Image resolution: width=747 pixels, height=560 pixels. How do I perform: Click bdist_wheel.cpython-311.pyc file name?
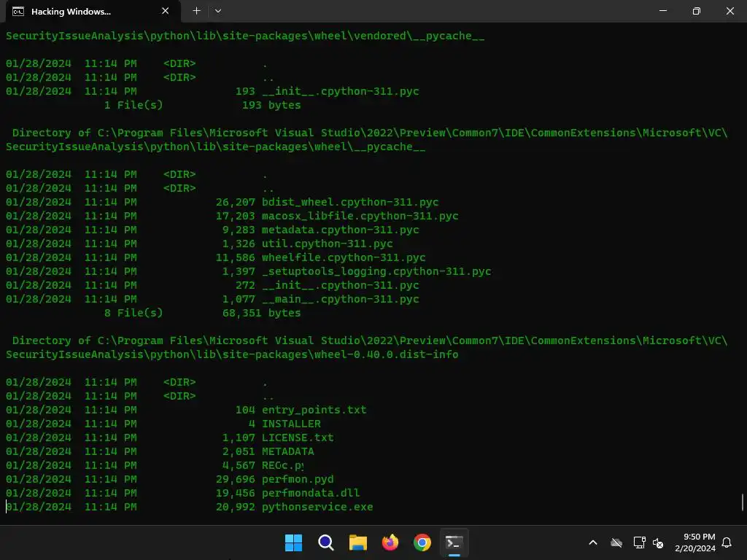click(x=350, y=202)
